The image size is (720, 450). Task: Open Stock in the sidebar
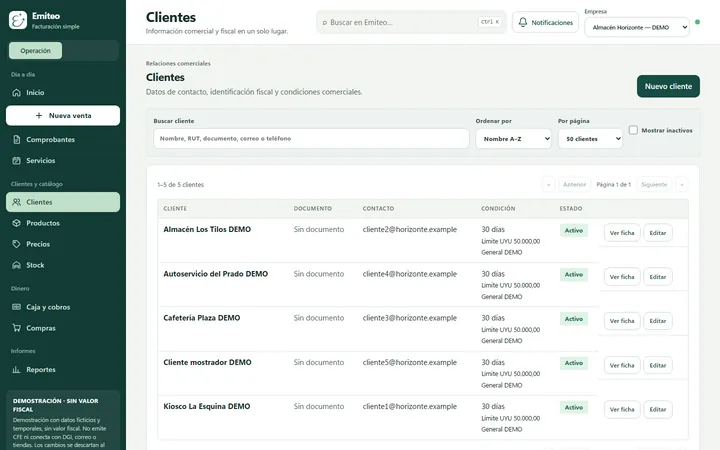click(63, 265)
